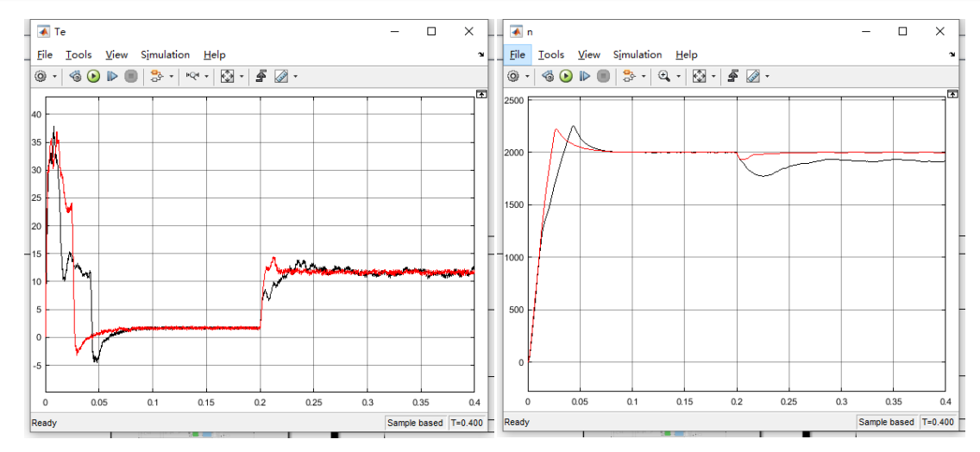Expand measurements dropdown in n scope
Image resolution: width=980 pixels, height=452 pixels.
[768, 77]
